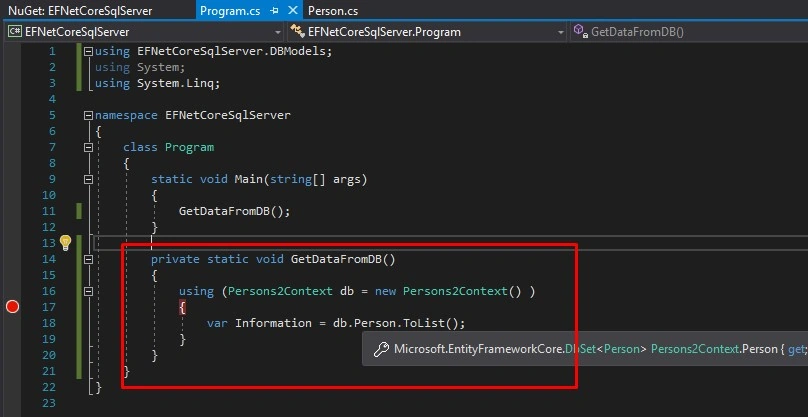Click line number 1 in the gutter
Viewport: 808px width, 417px height.
[x=52, y=51]
